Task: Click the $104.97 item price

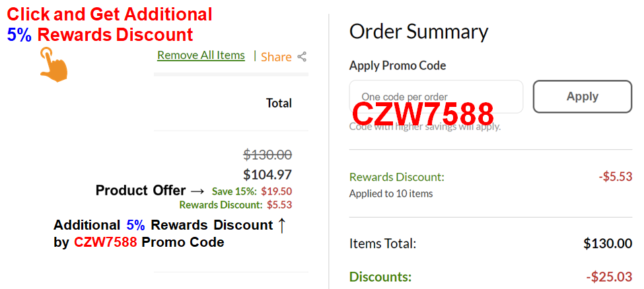Action: [x=268, y=175]
